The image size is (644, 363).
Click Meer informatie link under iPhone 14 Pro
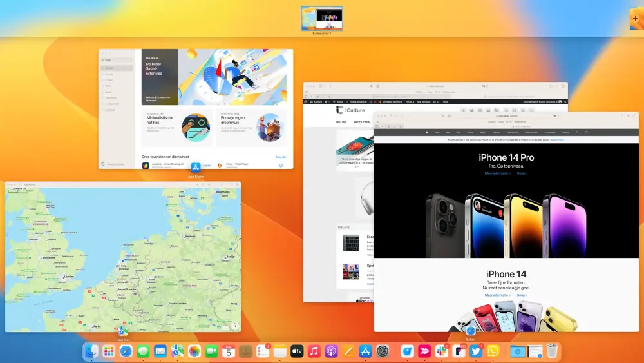pos(497,173)
